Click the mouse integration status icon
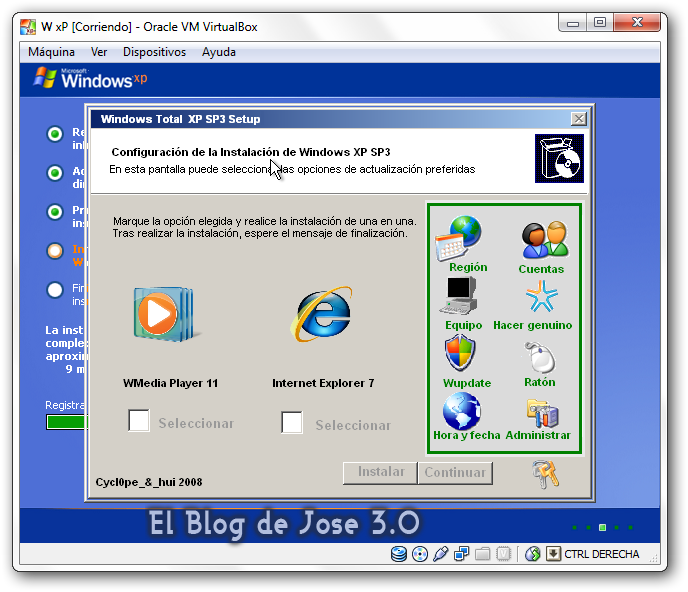 (x=533, y=554)
